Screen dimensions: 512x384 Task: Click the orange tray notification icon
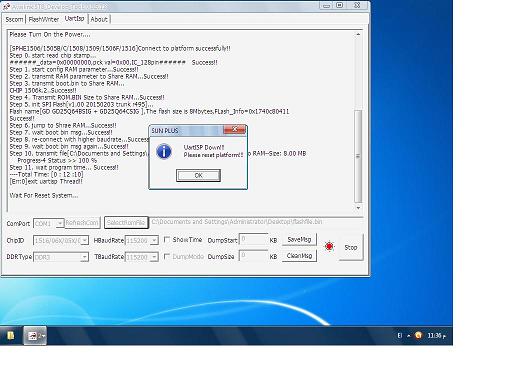(x=418, y=335)
